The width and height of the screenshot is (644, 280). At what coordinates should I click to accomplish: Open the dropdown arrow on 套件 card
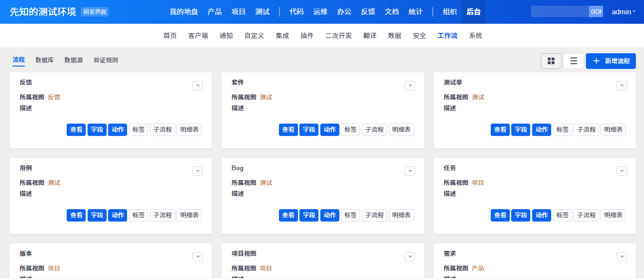coord(410,86)
